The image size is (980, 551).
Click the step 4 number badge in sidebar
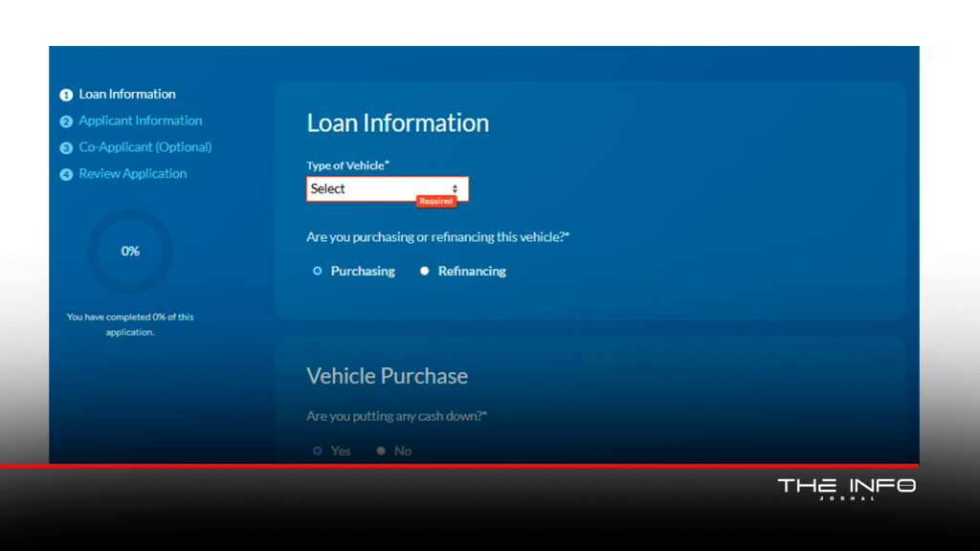(x=66, y=175)
